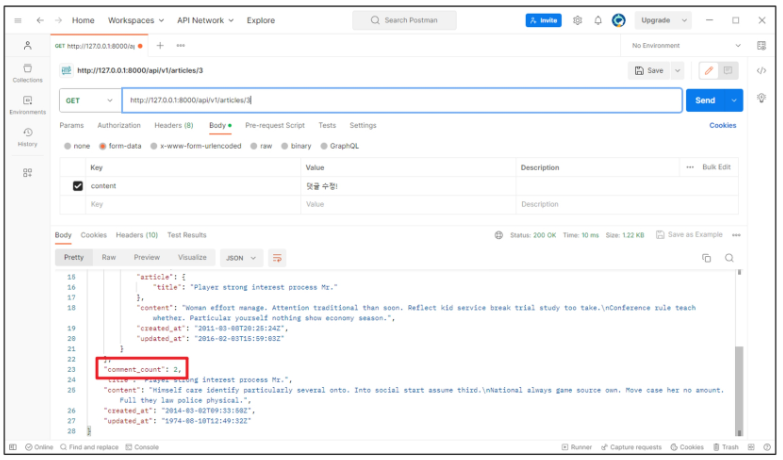Open the configure workspace sidebar icon
The image size is (783, 460).
27,173
